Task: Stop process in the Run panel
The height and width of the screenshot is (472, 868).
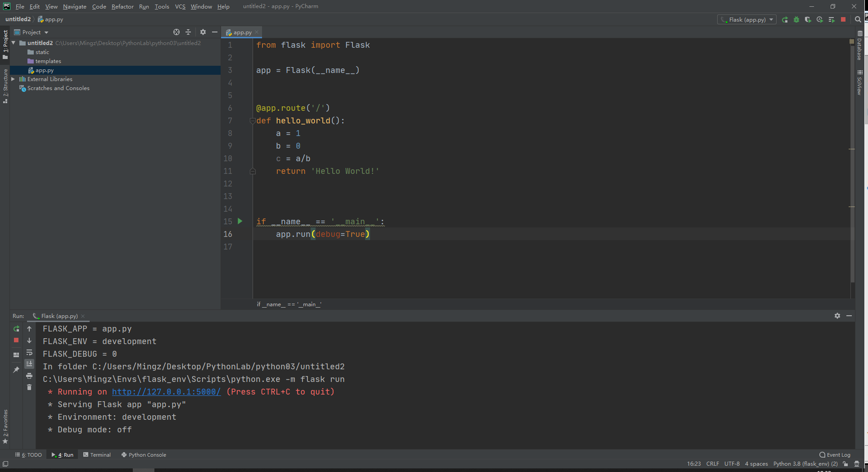Action: [x=16, y=340]
